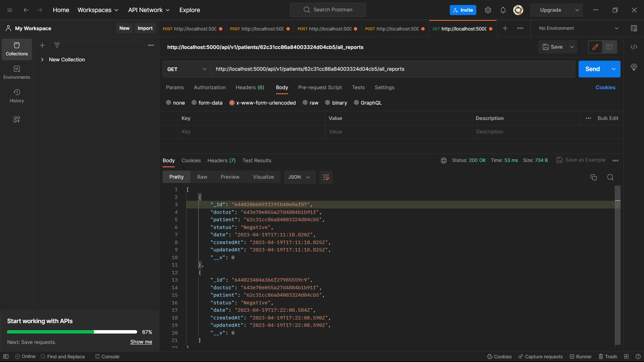Send the current GET request
The height and width of the screenshot is (362, 644).
point(592,69)
